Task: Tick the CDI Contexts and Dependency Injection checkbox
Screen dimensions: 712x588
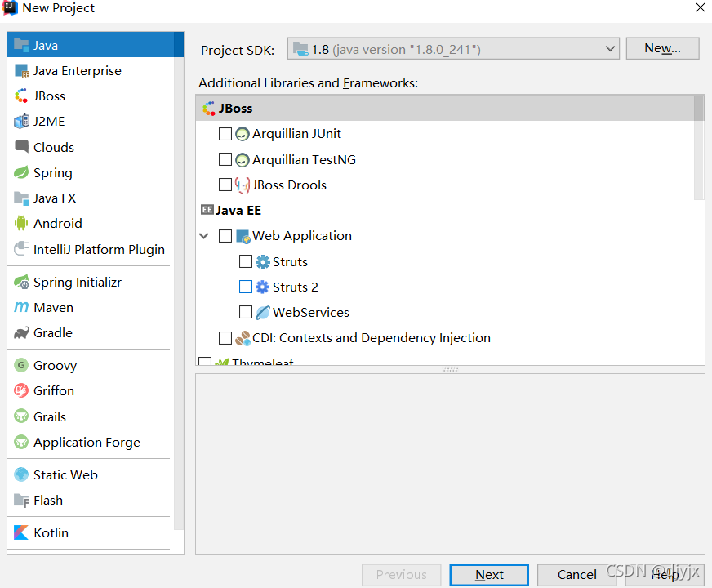Action: pyautogui.click(x=225, y=338)
